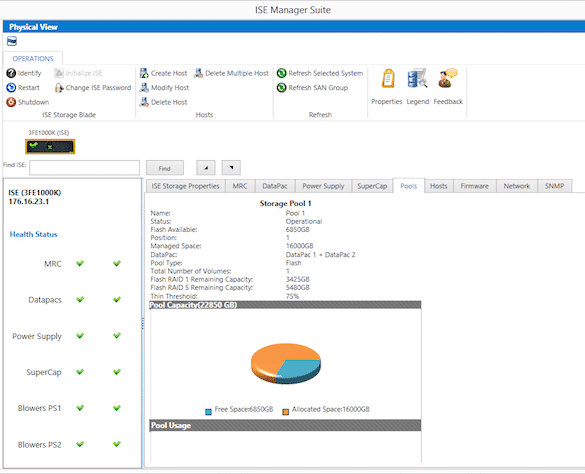585x474 pixels.
Task: Click the blue Free Space legend swatch
Action: coord(208,412)
